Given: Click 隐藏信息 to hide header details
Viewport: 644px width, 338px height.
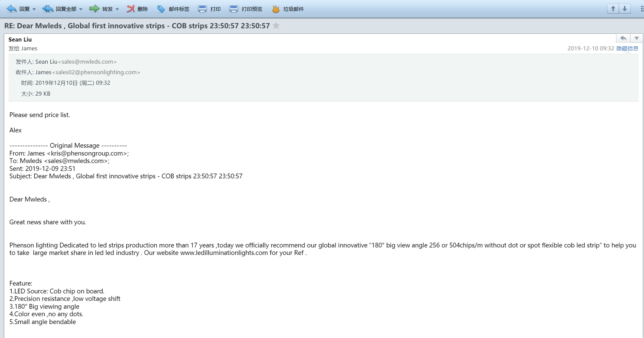Looking at the screenshot, I should pyautogui.click(x=627, y=48).
